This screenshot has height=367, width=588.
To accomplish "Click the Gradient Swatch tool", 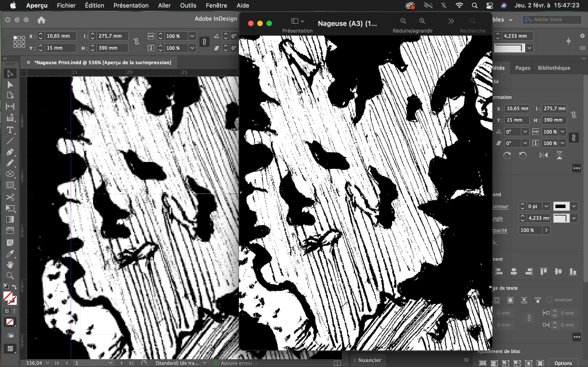I will pos(10,219).
